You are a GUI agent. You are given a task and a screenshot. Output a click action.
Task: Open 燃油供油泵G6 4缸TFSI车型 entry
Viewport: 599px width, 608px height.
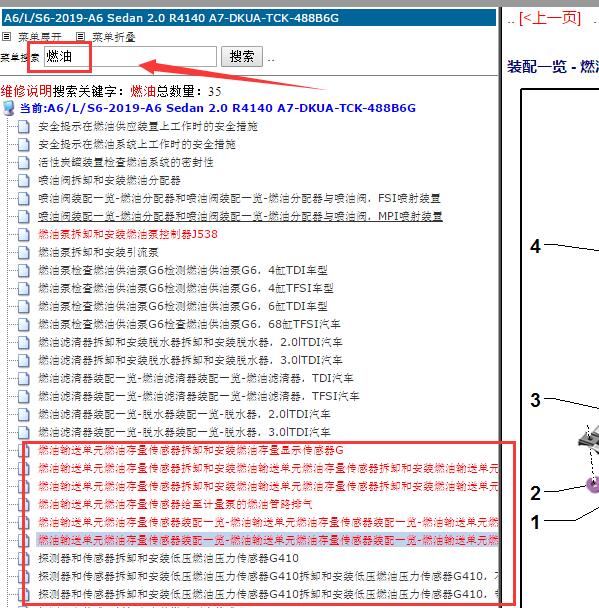(186, 288)
